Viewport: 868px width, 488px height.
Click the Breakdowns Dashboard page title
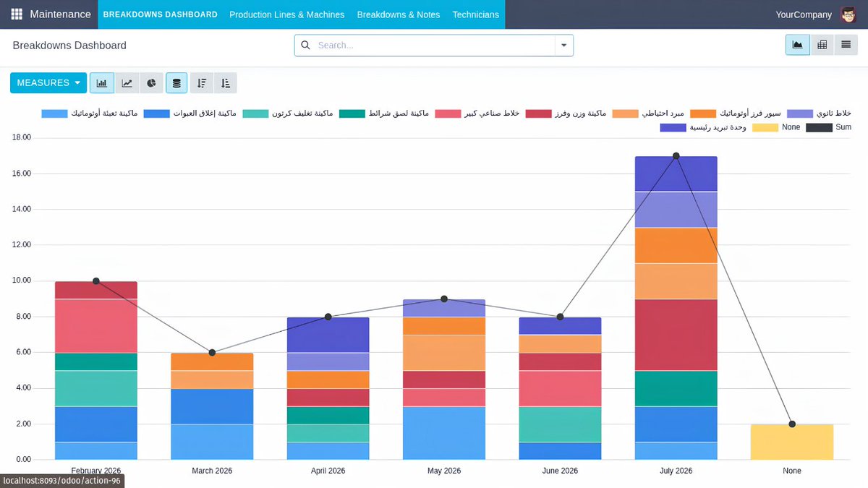coord(69,46)
